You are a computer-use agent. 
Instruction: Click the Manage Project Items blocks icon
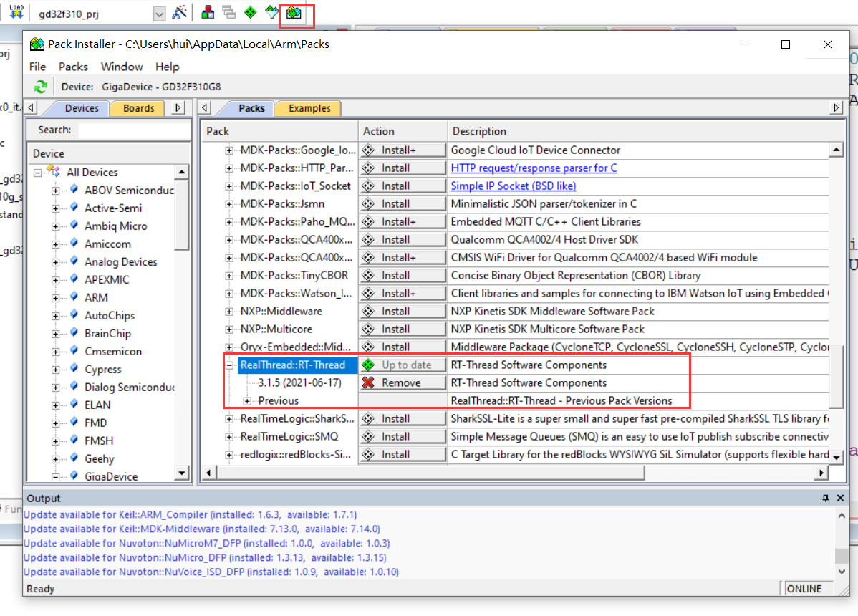click(208, 13)
